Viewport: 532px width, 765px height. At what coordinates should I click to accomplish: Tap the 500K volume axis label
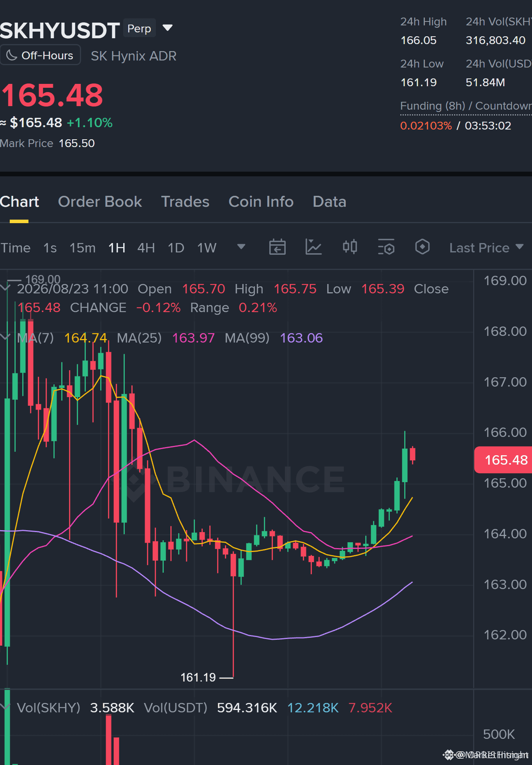(x=499, y=734)
